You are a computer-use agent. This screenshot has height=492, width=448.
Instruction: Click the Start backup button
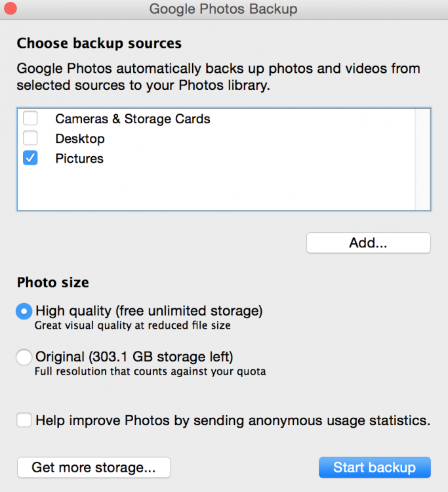(x=375, y=468)
